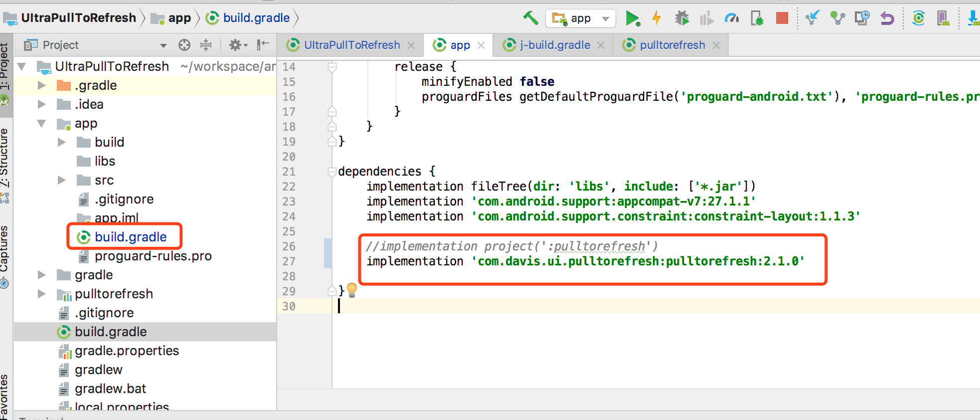The image size is (980, 420).
Task: Expand the .idea folder
Action: 42,104
